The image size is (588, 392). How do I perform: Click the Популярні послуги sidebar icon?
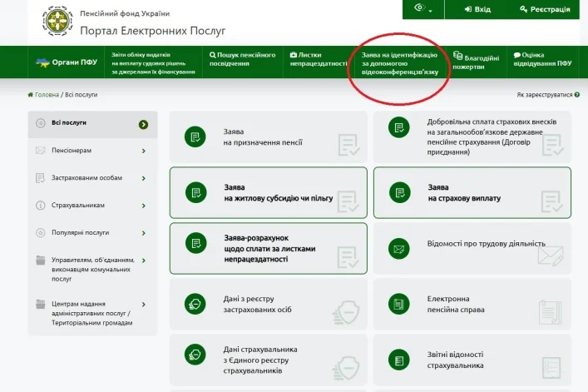click(x=41, y=232)
